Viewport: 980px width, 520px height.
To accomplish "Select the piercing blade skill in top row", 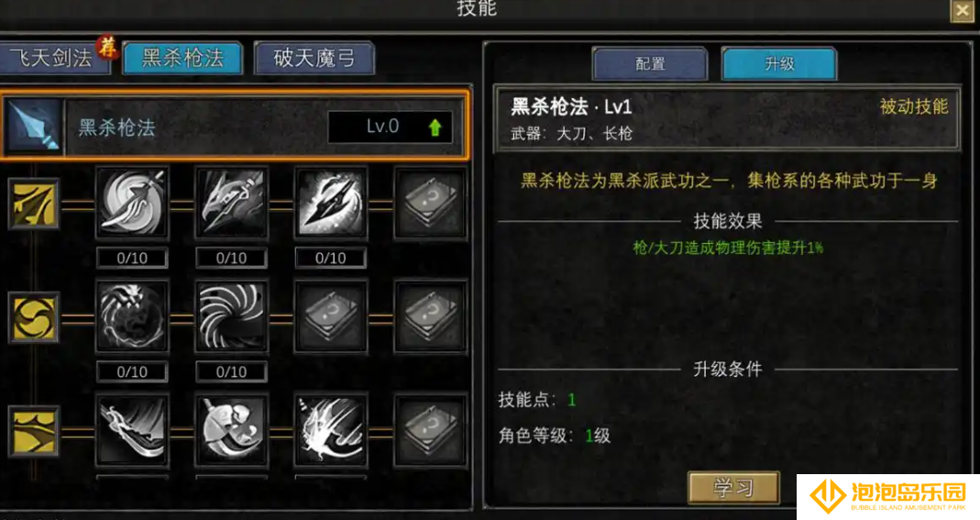I will pos(331,203).
